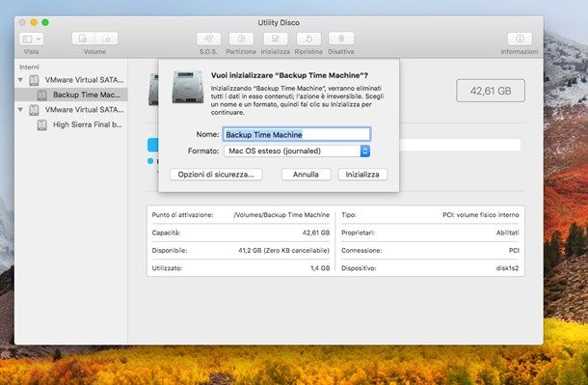Click the green zoom window button
This screenshot has height=385, width=588.
click(x=45, y=22)
